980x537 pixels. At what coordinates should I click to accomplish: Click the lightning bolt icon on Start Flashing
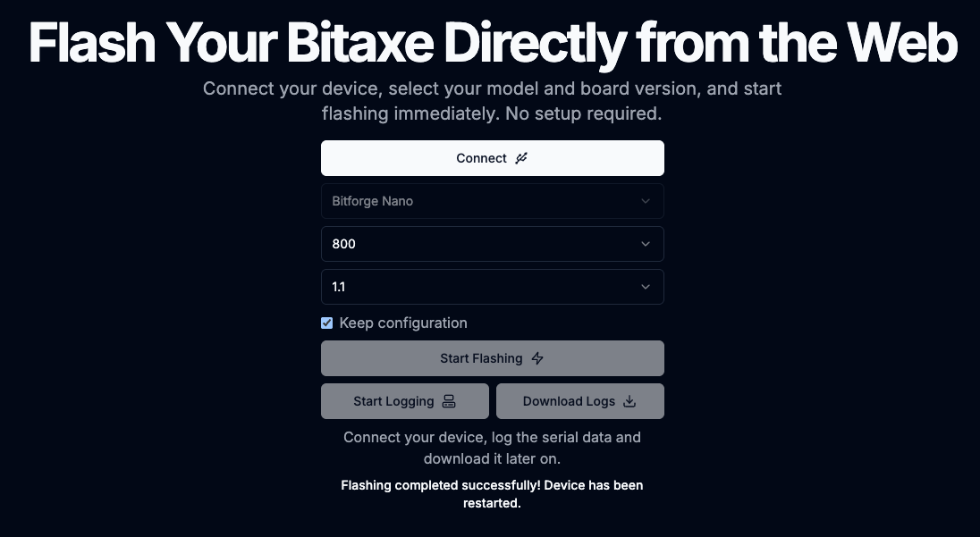tap(537, 358)
